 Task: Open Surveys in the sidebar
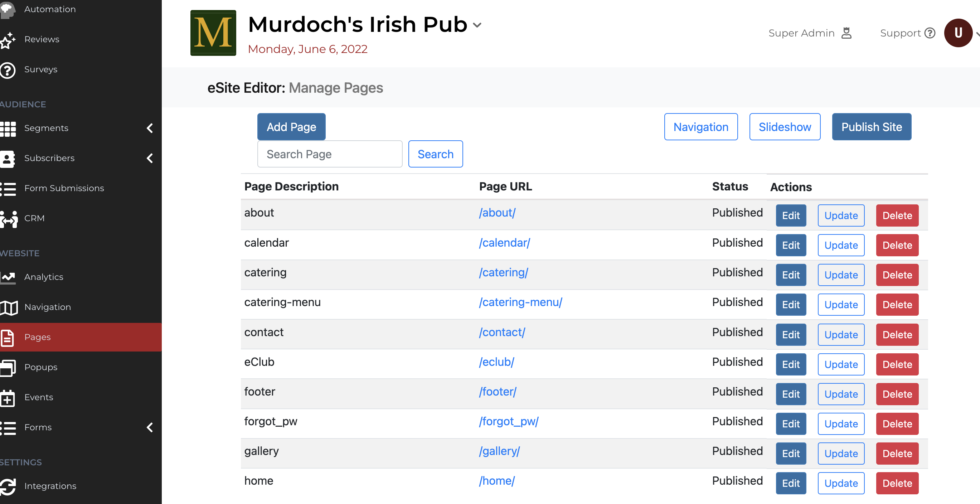click(x=41, y=69)
